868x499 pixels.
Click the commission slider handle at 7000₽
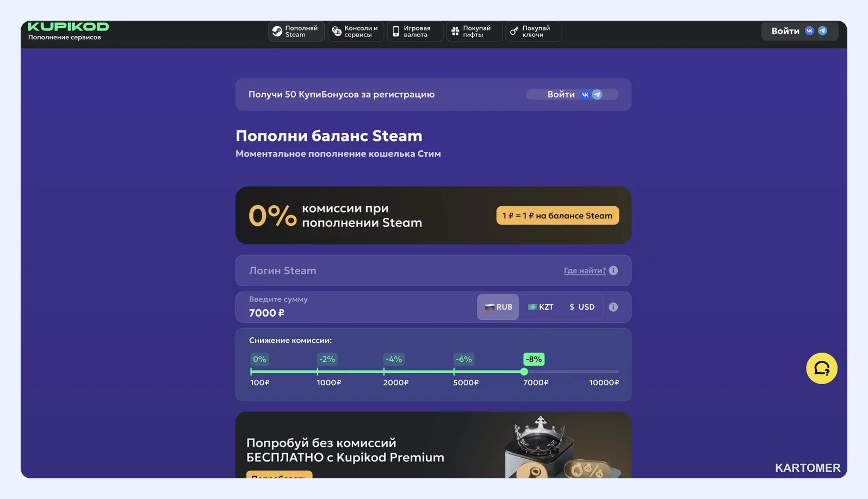(524, 372)
